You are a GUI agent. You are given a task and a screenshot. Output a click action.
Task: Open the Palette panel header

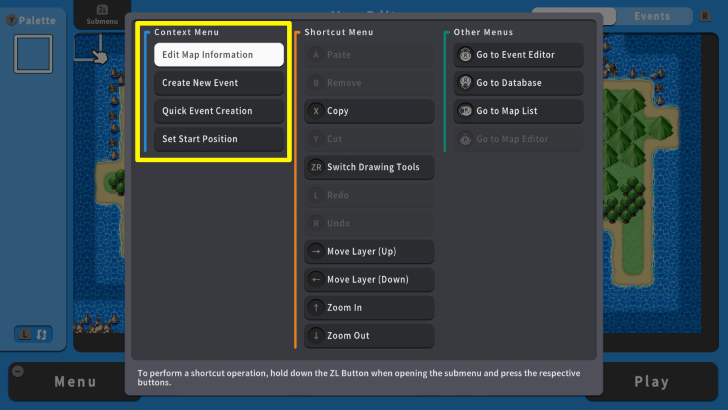31,20
